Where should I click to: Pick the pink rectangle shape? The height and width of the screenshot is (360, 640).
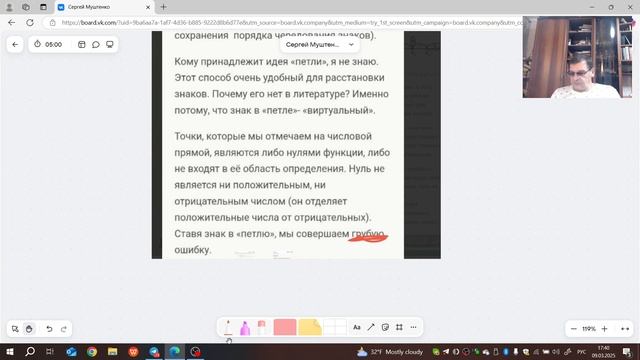click(285, 327)
